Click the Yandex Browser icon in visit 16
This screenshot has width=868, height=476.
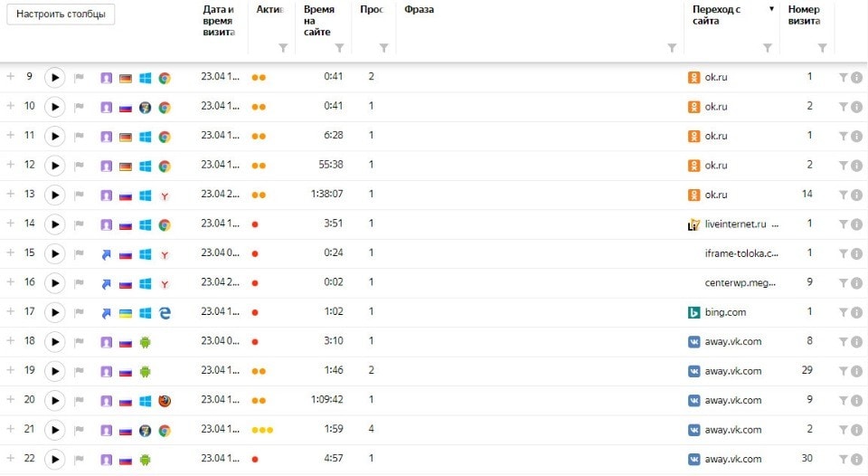coord(165,283)
